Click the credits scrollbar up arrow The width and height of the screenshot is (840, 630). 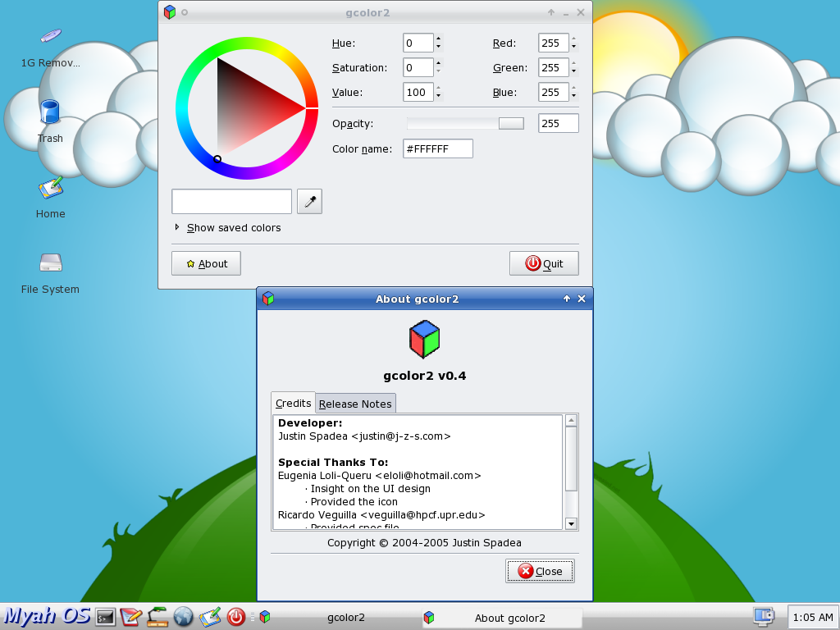(x=571, y=421)
